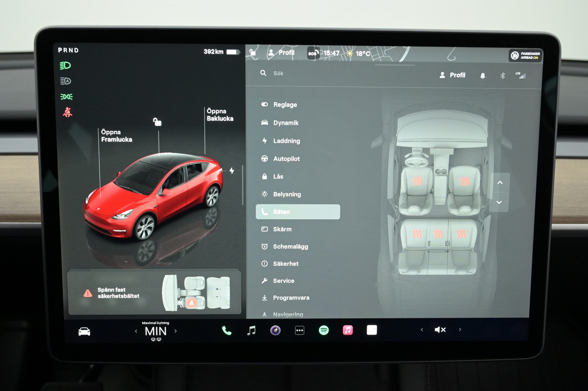The height and width of the screenshot is (391, 588).
Task: Tap the Passenger Airbag ON indicator
Action: click(x=525, y=55)
